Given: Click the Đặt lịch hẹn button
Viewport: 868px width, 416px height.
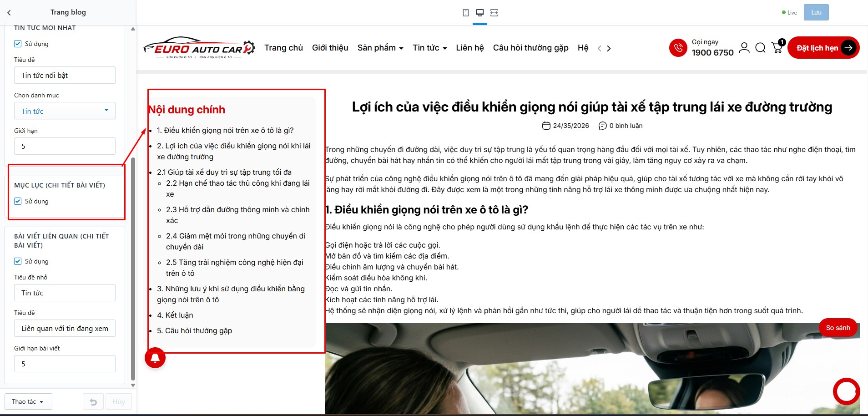Looking at the screenshot, I should tap(823, 48).
